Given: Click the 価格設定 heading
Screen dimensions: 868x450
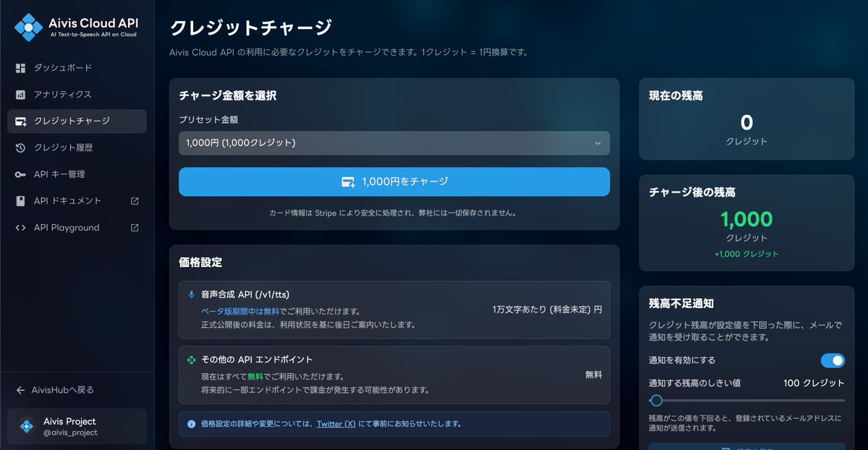Looking at the screenshot, I should point(200,263).
